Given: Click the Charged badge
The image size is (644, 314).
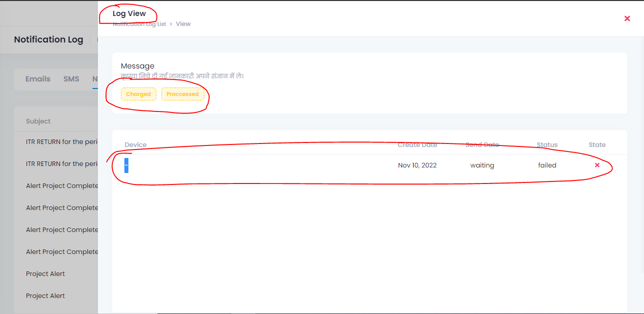Looking at the screenshot, I should [138, 94].
